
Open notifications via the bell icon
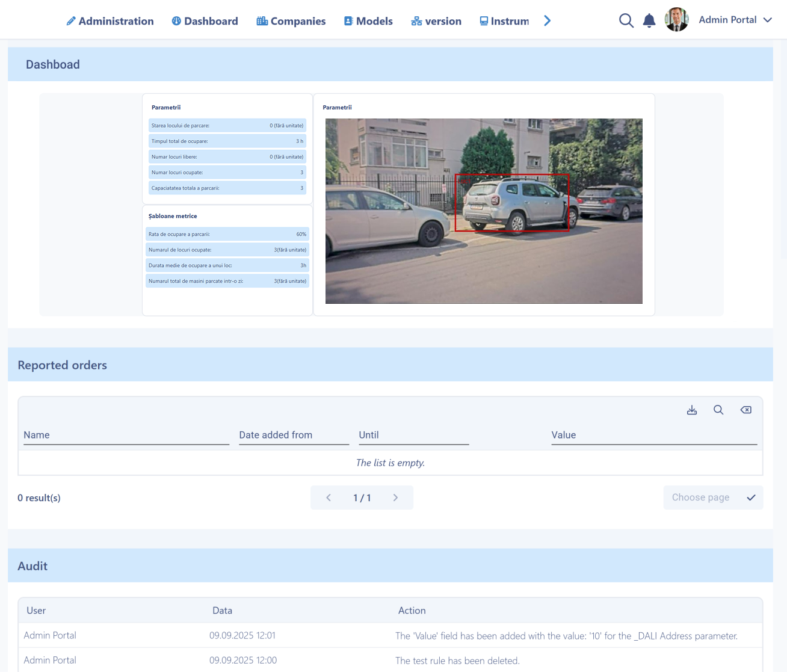point(649,21)
